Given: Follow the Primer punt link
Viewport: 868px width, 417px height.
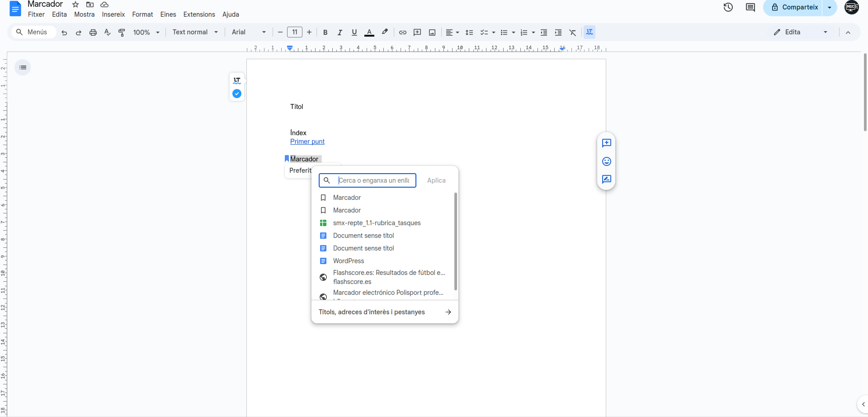Looking at the screenshot, I should tap(307, 142).
